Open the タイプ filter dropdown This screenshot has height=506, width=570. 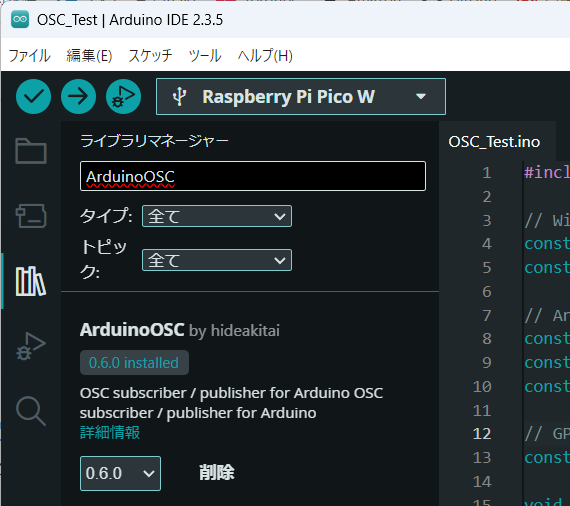tap(217, 216)
